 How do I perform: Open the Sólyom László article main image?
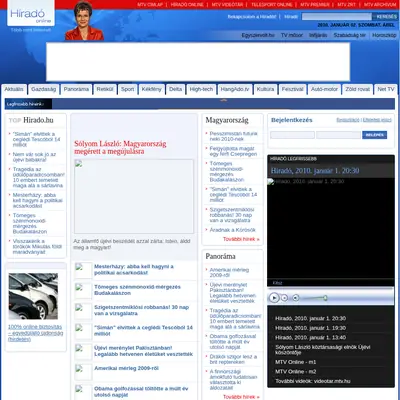(x=134, y=196)
